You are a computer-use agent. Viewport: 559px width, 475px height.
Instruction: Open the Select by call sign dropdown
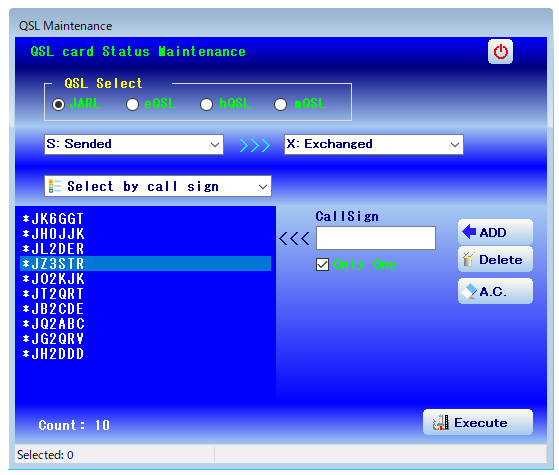[x=158, y=186]
